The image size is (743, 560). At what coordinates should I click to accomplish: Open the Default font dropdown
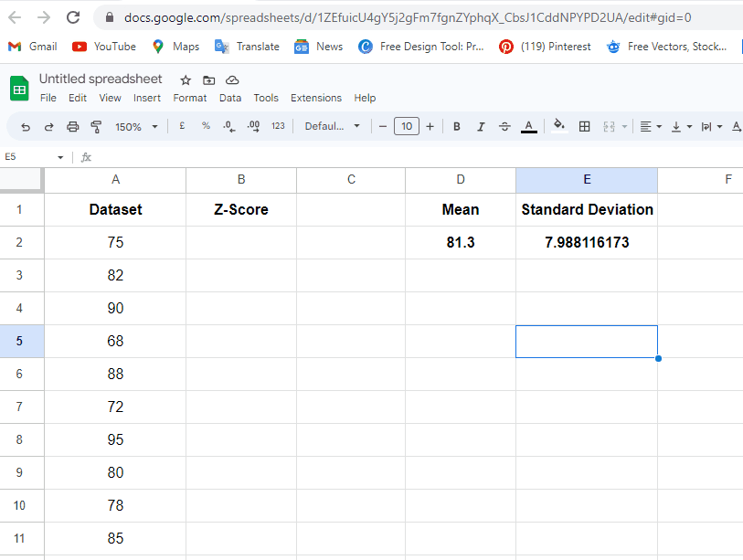point(332,126)
